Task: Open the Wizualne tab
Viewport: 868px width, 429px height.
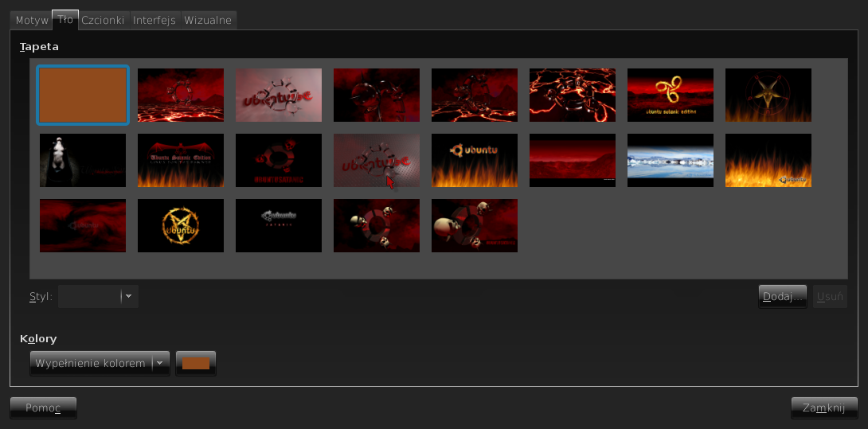Action: tap(208, 21)
